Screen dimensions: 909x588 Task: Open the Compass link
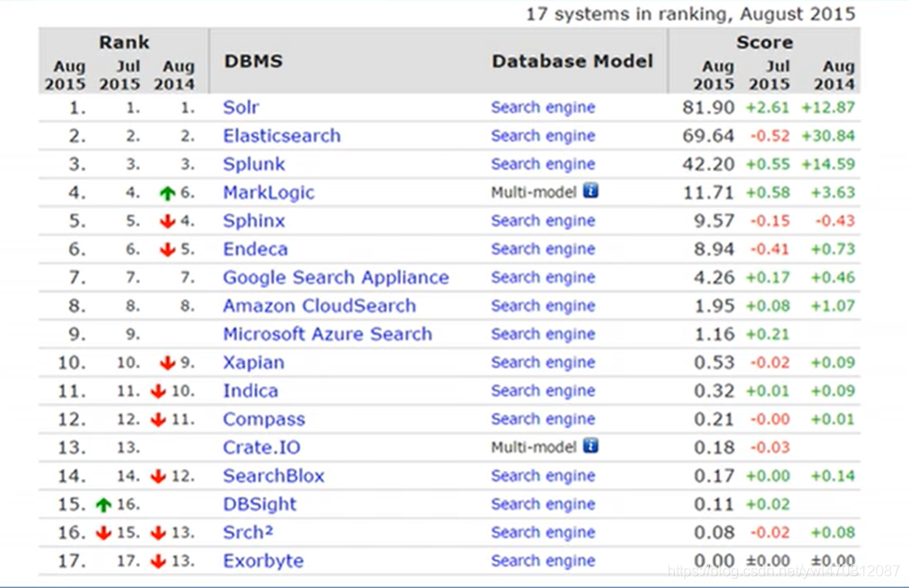coord(264,419)
